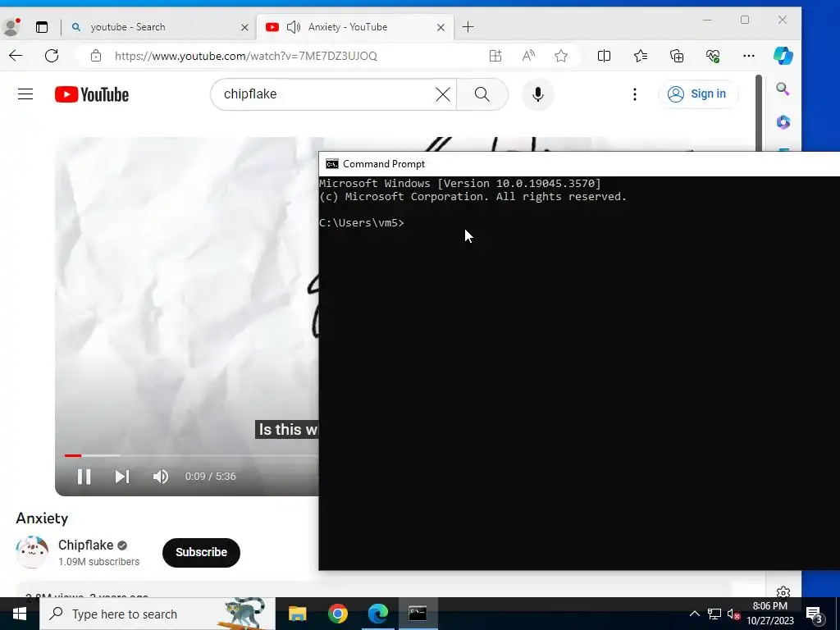Open Edge Settings and more menu
This screenshot has height=630, width=840.
tap(749, 56)
